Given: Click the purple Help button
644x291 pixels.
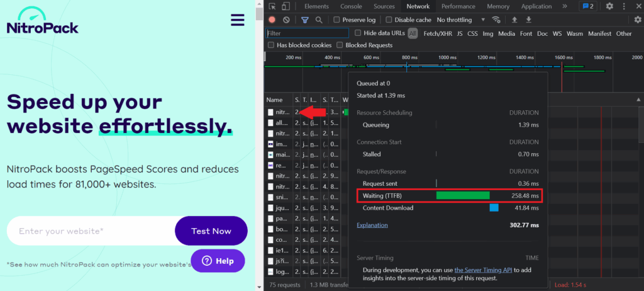Looking at the screenshot, I should [x=218, y=261].
